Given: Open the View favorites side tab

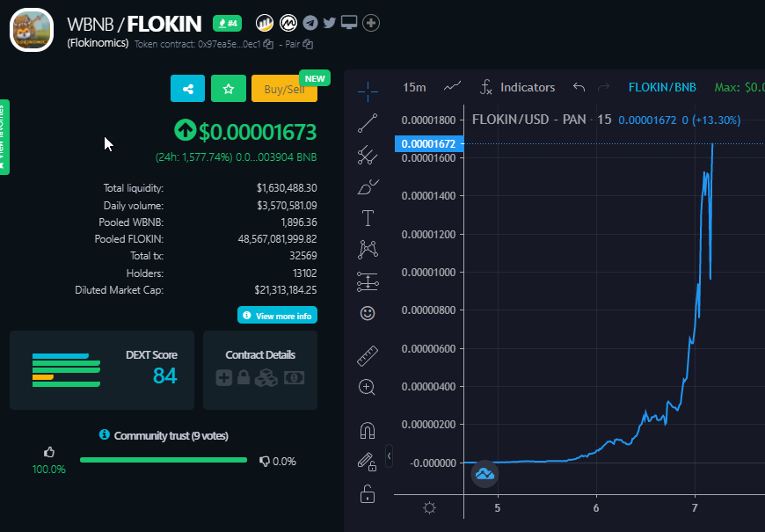Looking at the screenshot, I should [4, 137].
